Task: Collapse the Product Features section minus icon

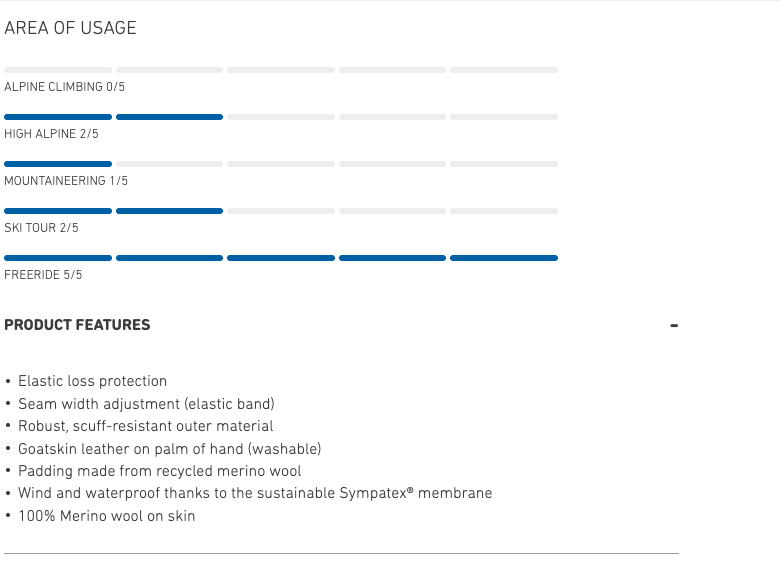Action: pyautogui.click(x=674, y=326)
